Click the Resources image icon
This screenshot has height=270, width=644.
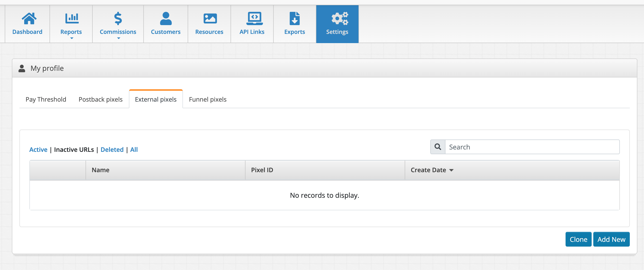tap(210, 18)
